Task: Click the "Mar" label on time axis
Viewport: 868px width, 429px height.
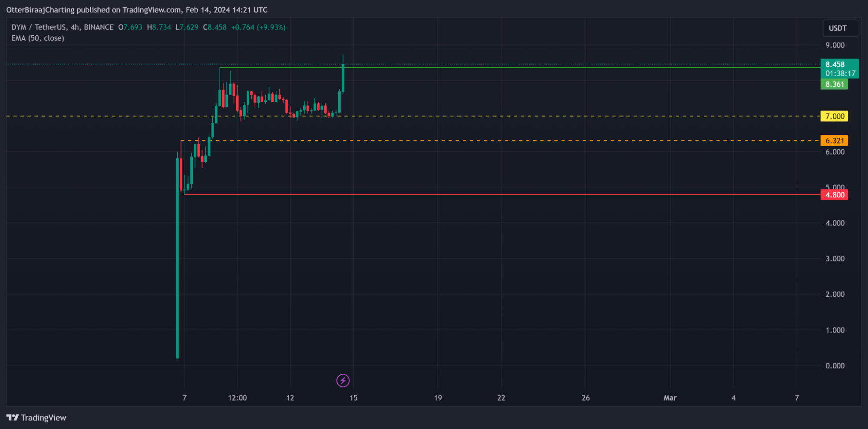Action: coord(670,398)
